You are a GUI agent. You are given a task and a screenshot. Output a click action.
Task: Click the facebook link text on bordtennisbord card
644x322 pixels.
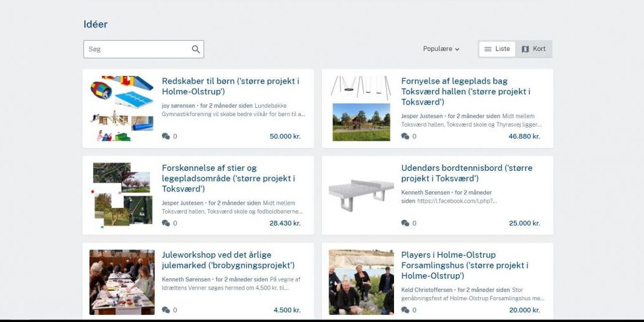pos(457,201)
